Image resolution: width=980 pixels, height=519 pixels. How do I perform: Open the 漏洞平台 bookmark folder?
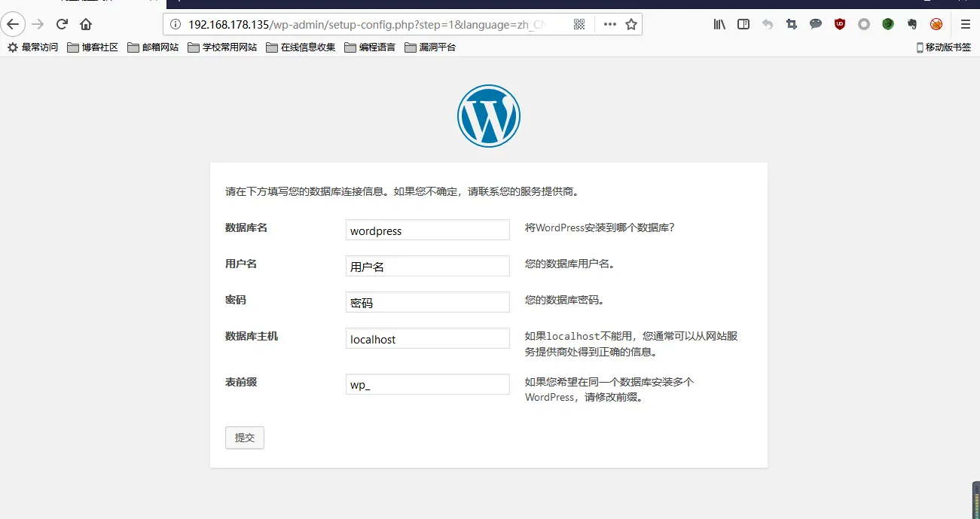pyautogui.click(x=430, y=47)
